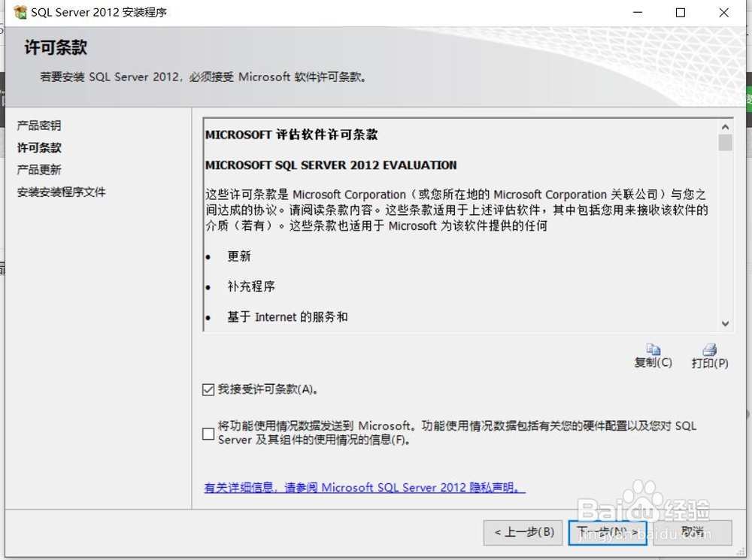
Task: Click the SQL Server installer title icon
Action: click(x=20, y=13)
